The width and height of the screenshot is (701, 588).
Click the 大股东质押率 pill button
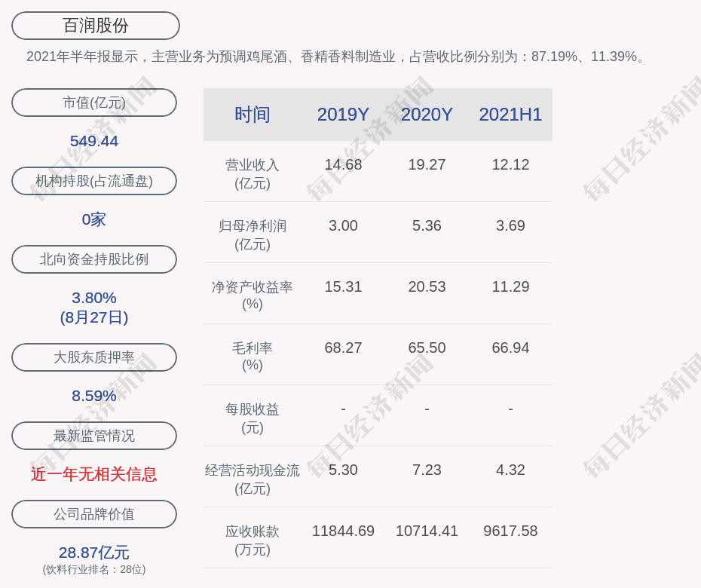coord(94,357)
